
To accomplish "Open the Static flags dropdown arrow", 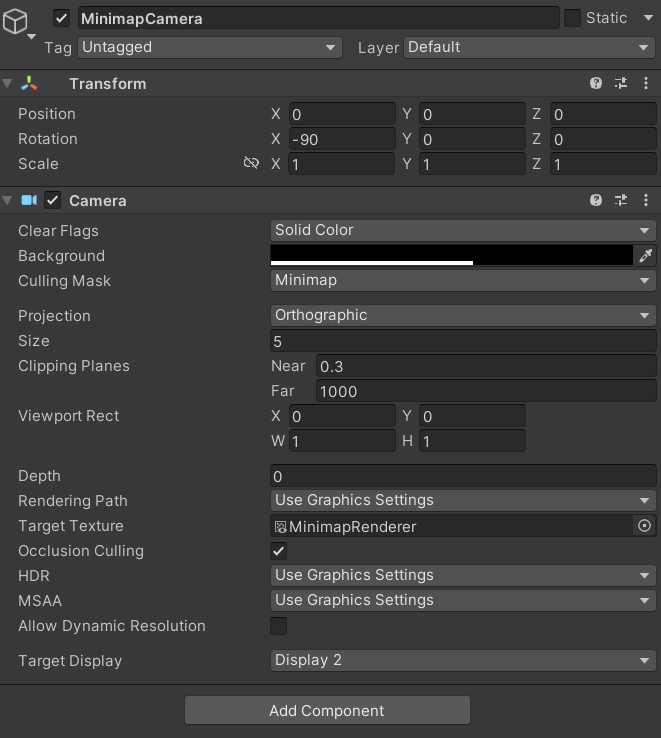I will point(648,18).
